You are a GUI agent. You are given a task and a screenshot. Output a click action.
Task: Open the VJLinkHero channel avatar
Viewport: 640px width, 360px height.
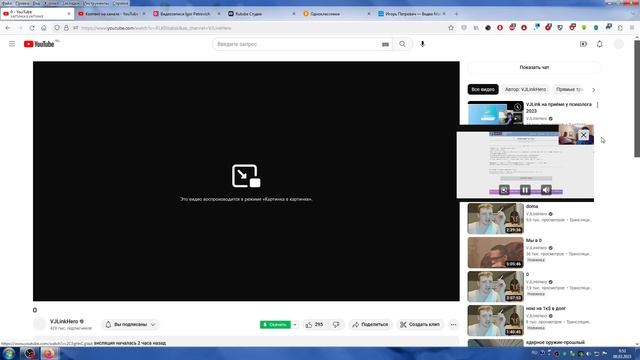(x=40, y=324)
